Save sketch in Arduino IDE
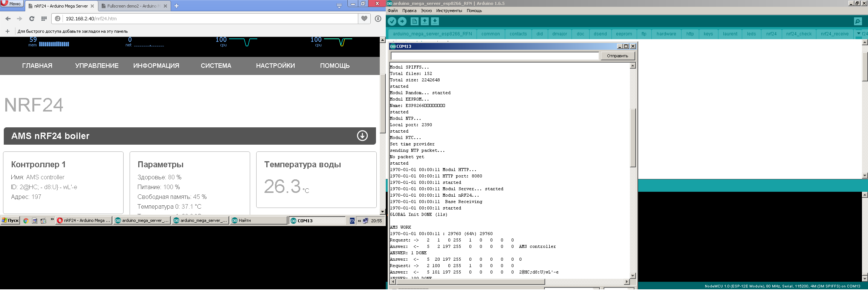Image resolution: width=868 pixels, height=298 pixels. [x=435, y=21]
